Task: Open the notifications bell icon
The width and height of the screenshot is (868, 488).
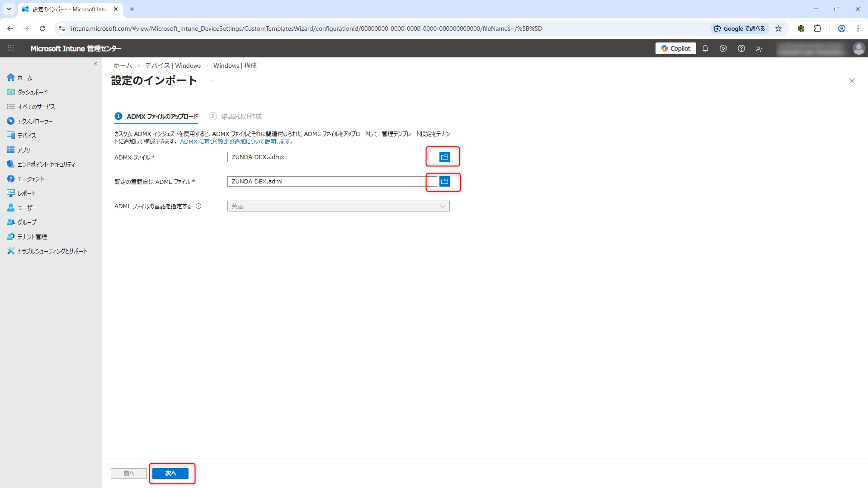Action: 705,48
